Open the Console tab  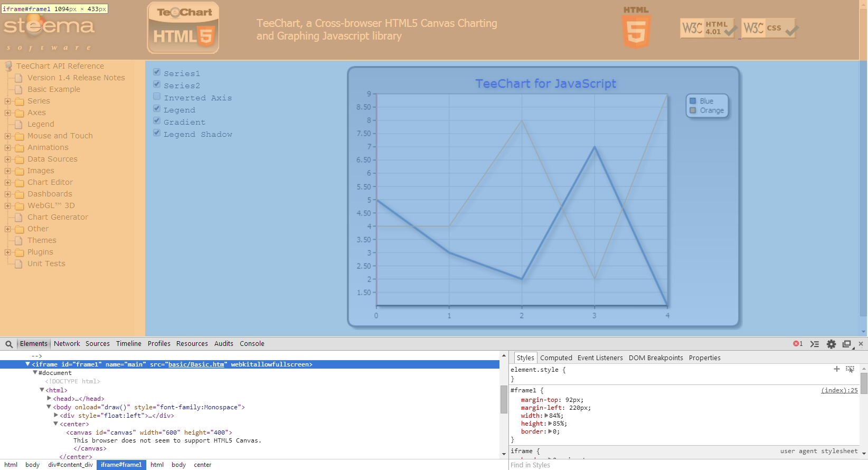[252, 344]
